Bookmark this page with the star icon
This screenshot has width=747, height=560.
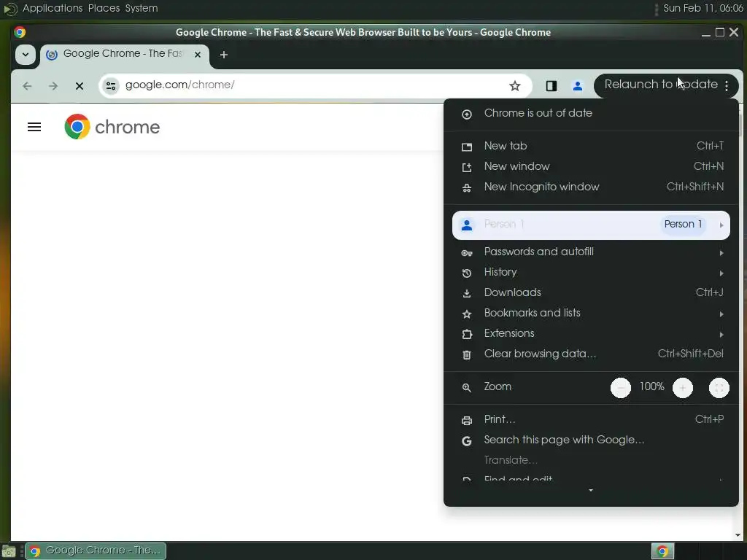(x=514, y=86)
